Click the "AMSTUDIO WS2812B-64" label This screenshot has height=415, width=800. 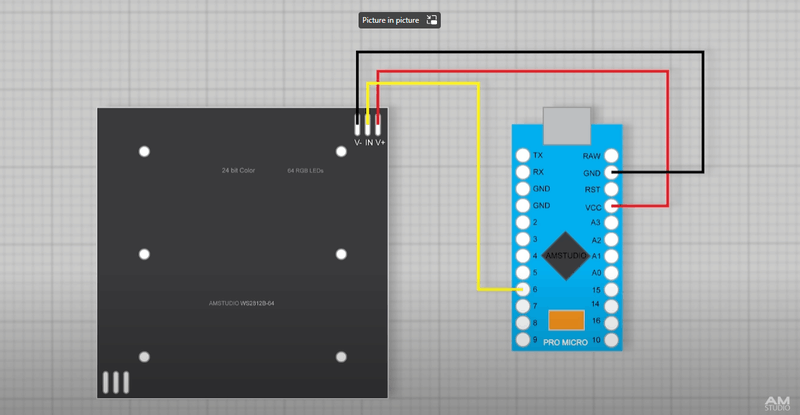(x=241, y=303)
